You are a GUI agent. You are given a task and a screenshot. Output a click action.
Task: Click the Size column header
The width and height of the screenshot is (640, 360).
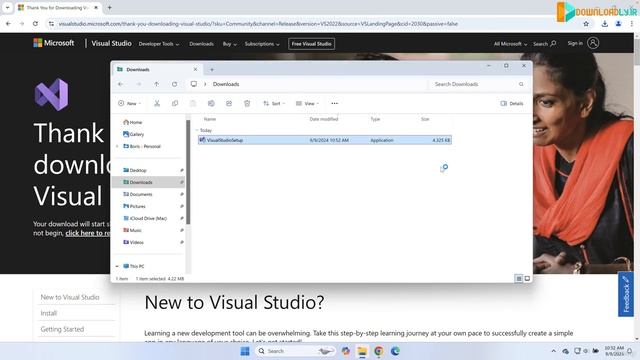click(425, 119)
